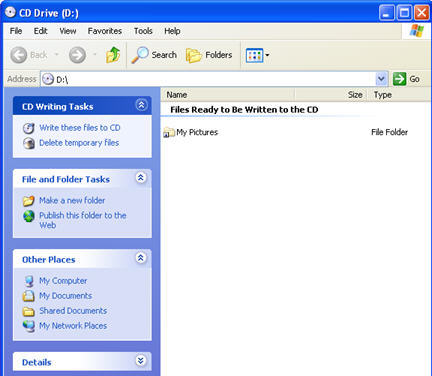The image size is (432, 376).
Task: Open the Favorites menu
Action: [105, 31]
